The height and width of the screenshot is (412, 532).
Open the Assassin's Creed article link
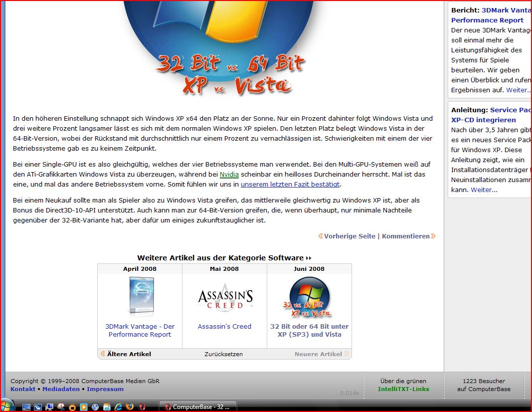(224, 327)
